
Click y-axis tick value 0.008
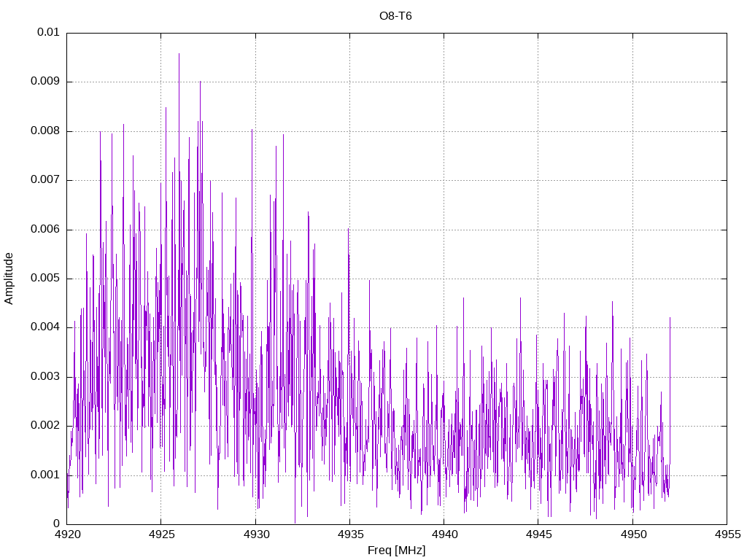[x=45, y=131]
